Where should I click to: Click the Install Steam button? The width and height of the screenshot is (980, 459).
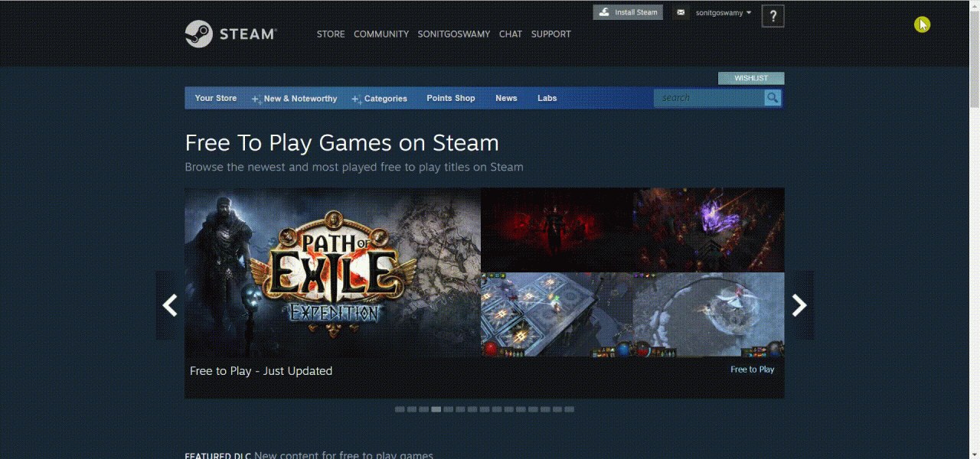[628, 12]
